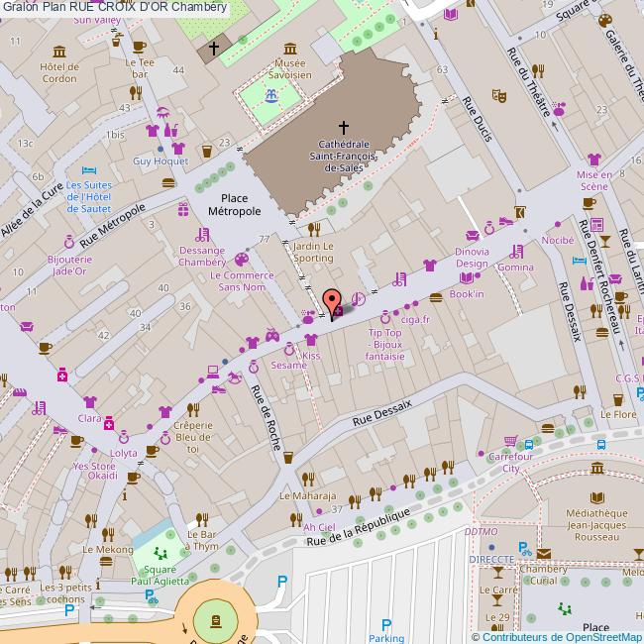Click the red location marker pin
The width and height of the screenshot is (644, 644).
point(333,299)
